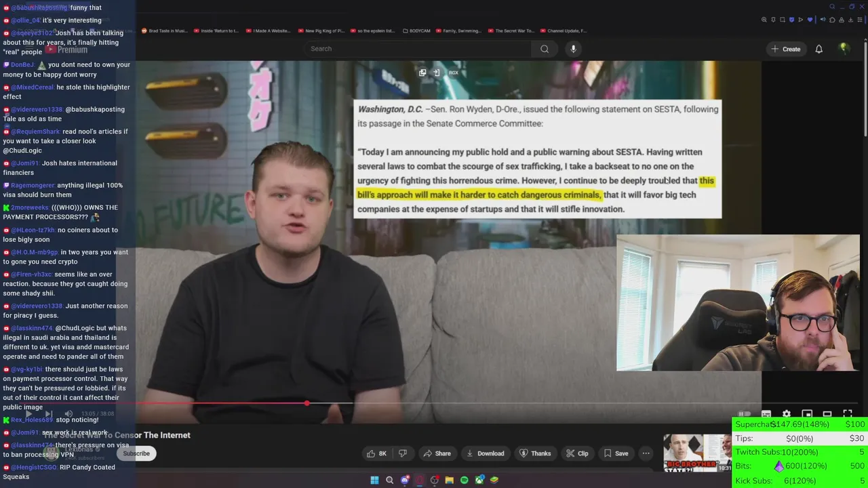Click username @babushkaposting in chat
The image size is (868, 488).
click(x=39, y=7)
